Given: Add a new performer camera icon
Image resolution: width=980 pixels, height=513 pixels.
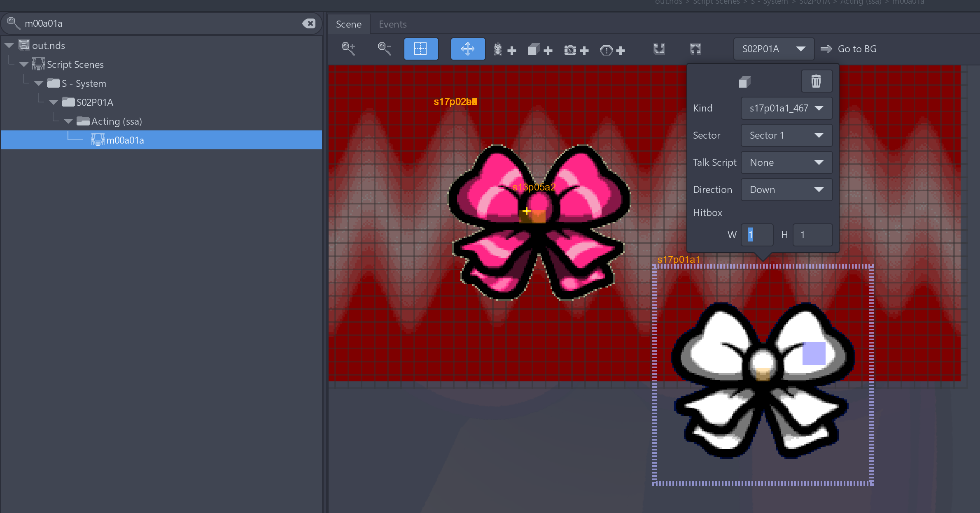Looking at the screenshot, I should click(576, 50).
